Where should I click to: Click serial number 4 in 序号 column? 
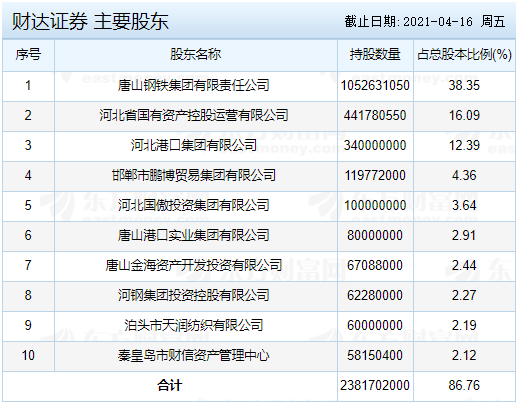click(x=28, y=175)
